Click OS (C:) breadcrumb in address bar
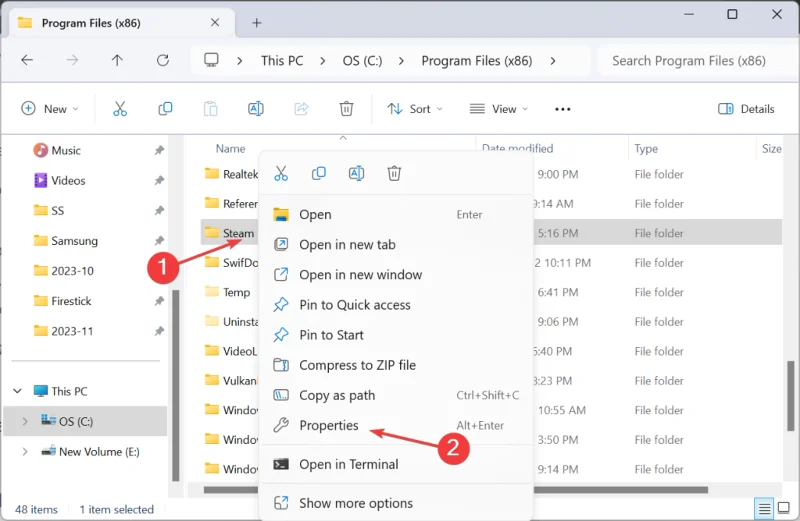The width and height of the screenshot is (800, 521). [x=362, y=61]
